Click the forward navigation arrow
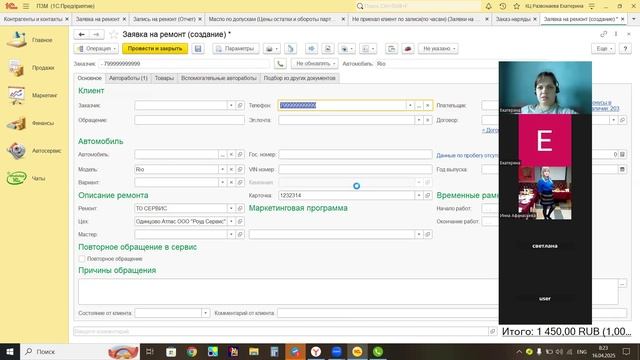Screen dimensions: 640x360 click(x=96, y=35)
